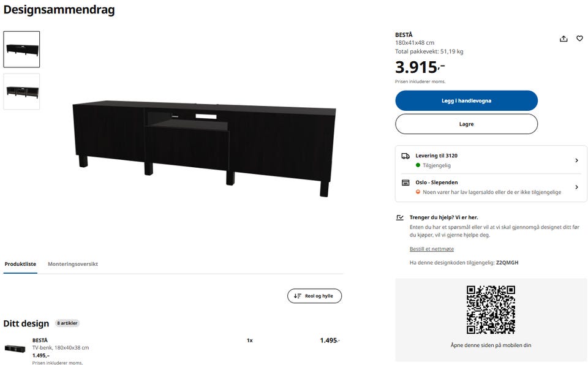588x365 pixels.
Task: Click the Lagre button
Action: click(x=466, y=124)
